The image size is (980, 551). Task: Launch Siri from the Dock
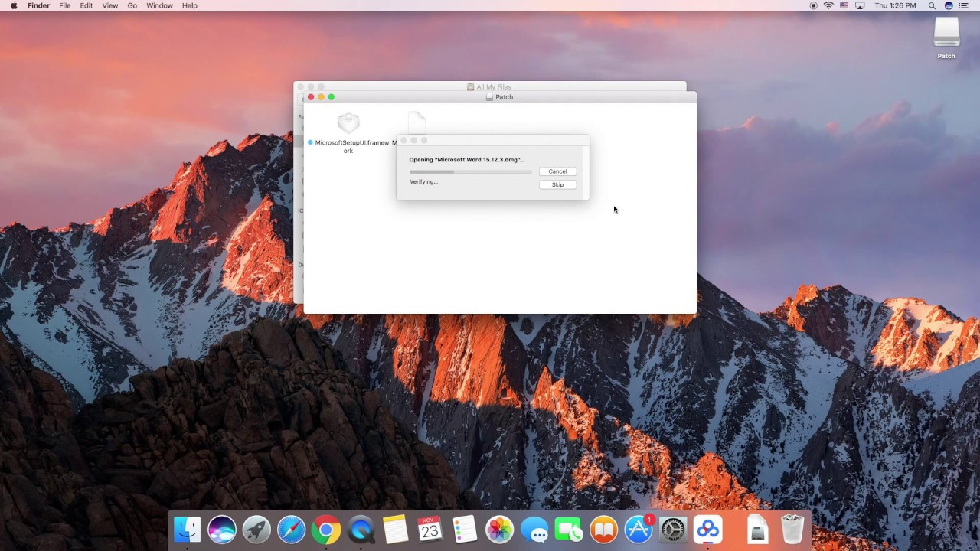222,530
